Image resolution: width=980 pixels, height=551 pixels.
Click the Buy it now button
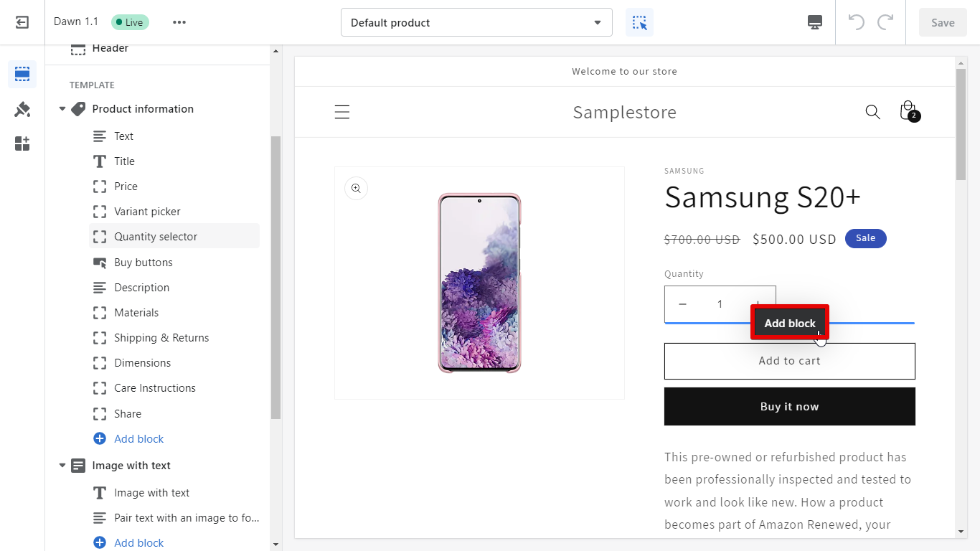click(790, 407)
